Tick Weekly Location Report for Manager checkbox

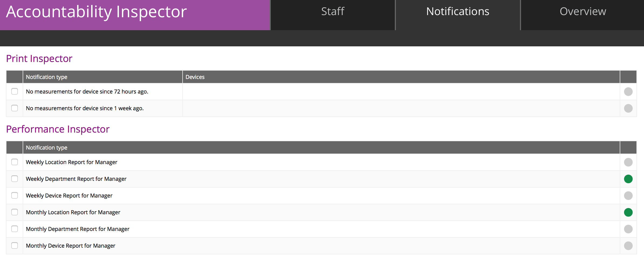tap(15, 162)
